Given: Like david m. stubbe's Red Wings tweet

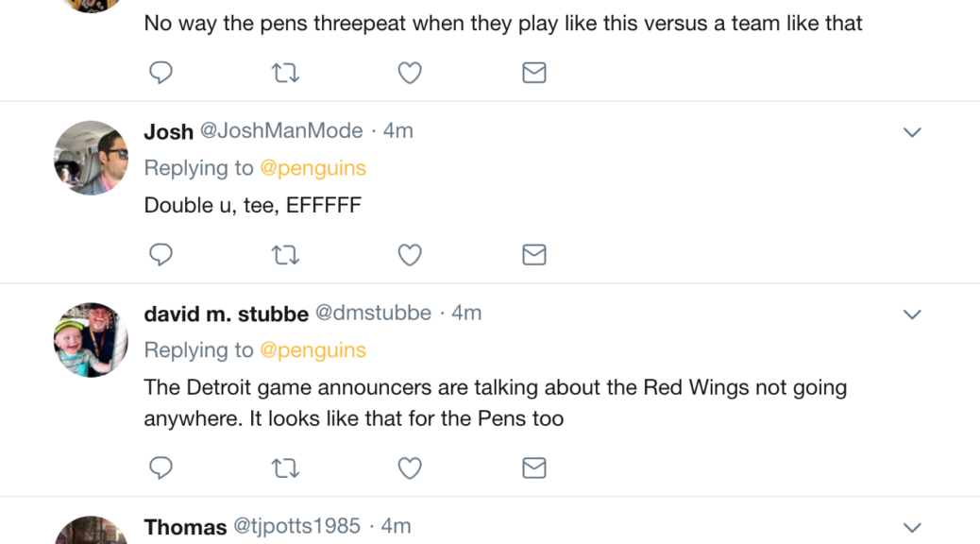Looking at the screenshot, I should 410,467.
